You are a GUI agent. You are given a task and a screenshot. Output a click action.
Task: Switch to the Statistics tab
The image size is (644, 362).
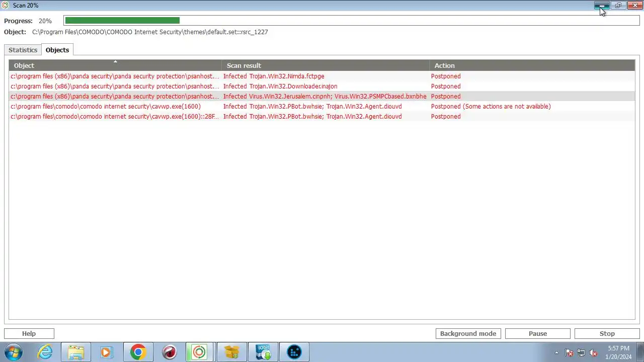(23, 50)
